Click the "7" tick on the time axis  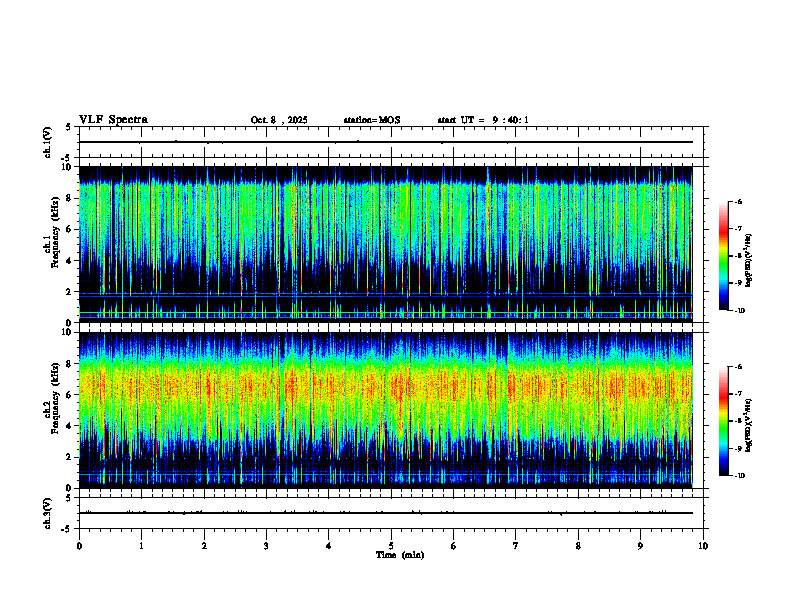(516, 546)
